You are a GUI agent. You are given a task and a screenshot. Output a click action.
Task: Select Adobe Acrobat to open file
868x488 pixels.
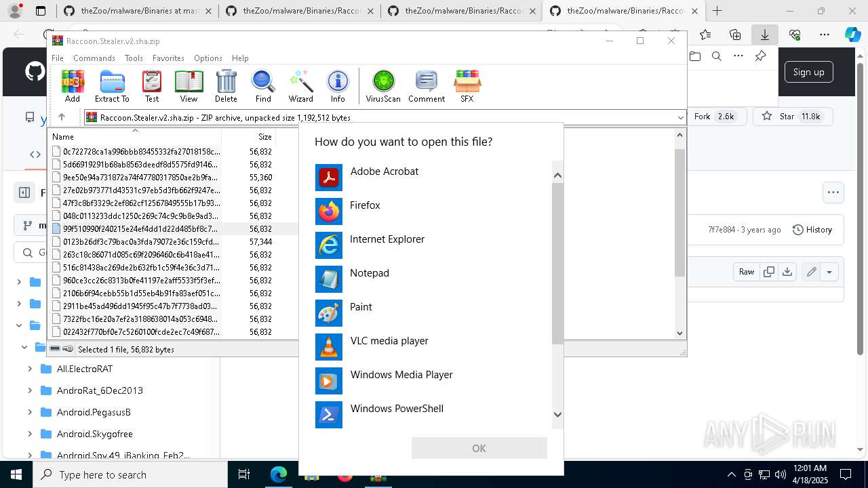(x=434, y=178)
